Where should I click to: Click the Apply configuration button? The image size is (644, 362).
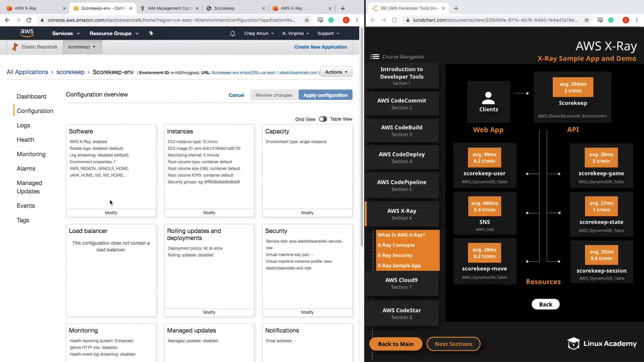click(x=325, y=95)
